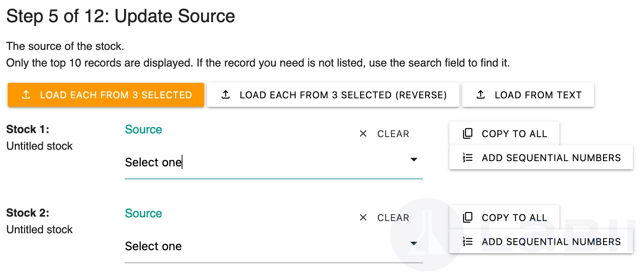
Task: Click copy icon in Stock 2 row
Action: 467,217
